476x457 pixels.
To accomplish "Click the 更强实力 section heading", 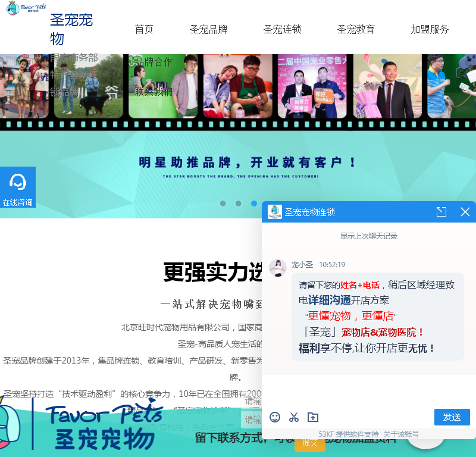I will [212, 272].
